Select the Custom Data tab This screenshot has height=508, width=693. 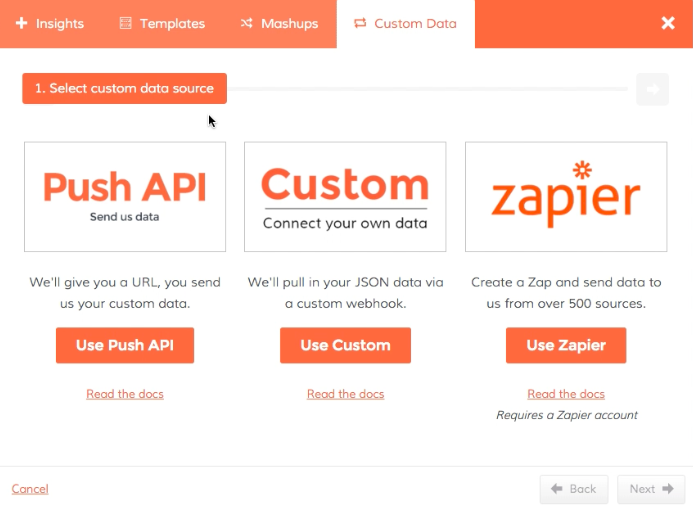click(x=405, y=23)
